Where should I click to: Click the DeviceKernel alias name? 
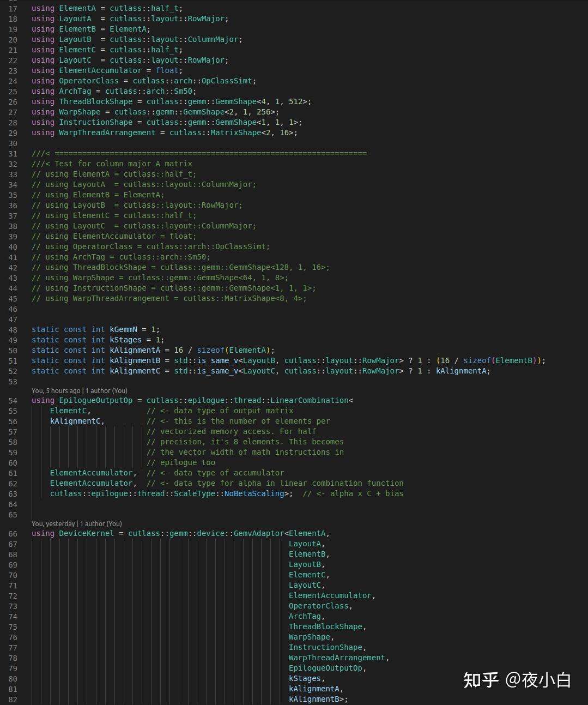(86, 533)
